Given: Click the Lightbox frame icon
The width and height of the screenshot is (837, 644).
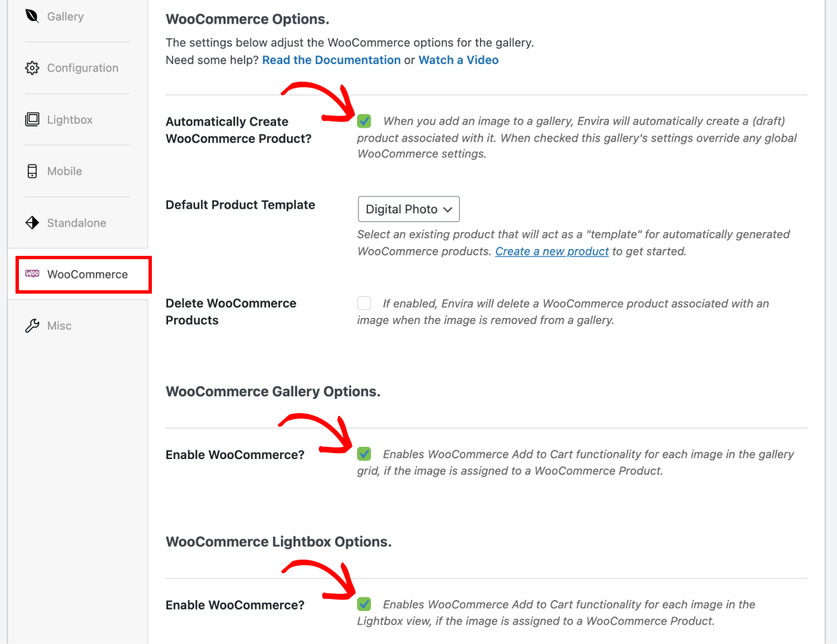Looking at the screenshot, I should tap(32, 119).
